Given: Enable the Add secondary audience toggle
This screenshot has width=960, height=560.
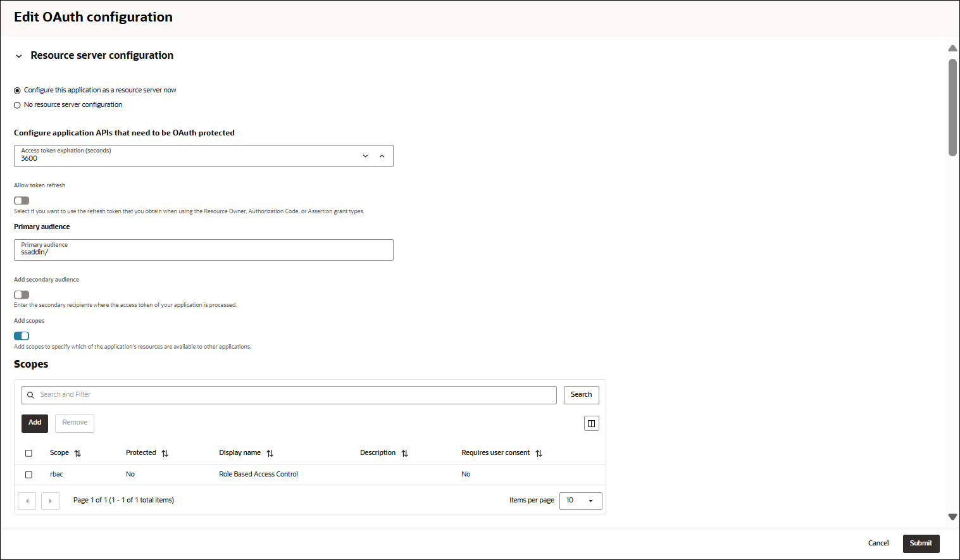Looking at the screenshot, I should 21,294.
